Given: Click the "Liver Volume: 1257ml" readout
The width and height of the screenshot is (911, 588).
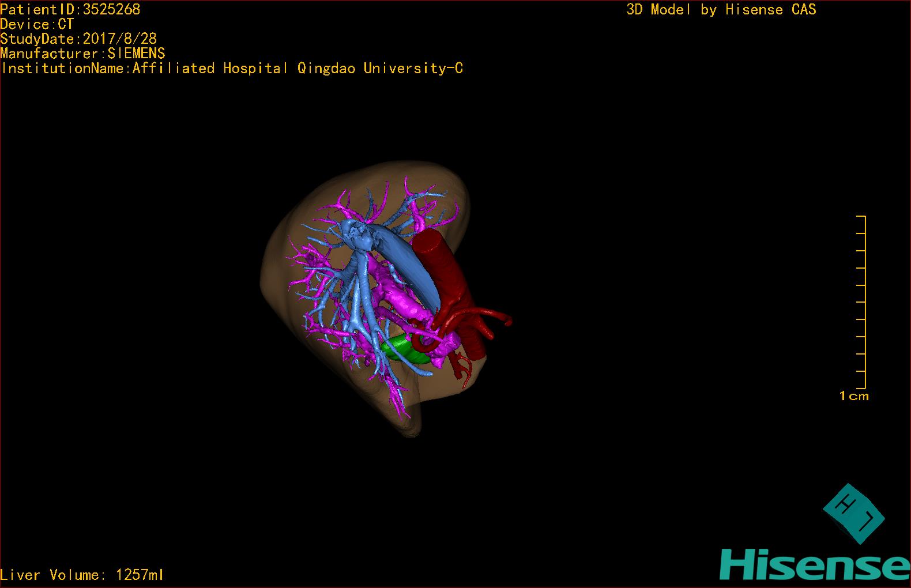Looking at the screenshot, I should [82, 575].
